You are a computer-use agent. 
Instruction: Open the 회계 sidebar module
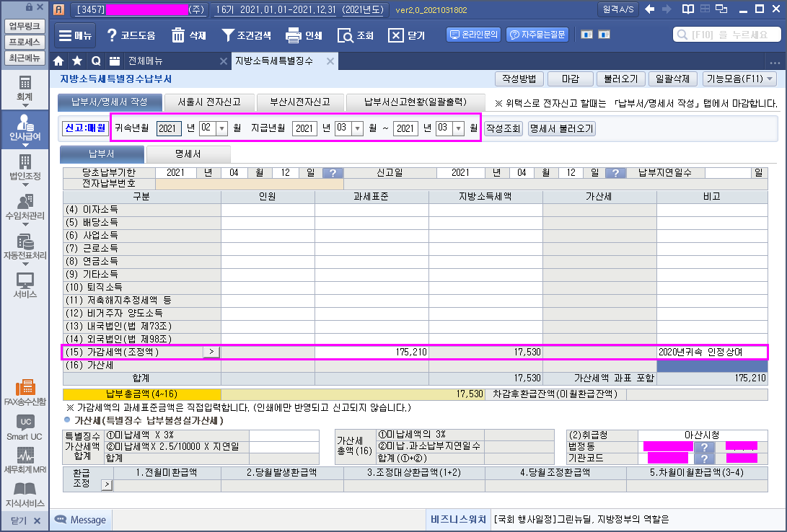[x=25, y=89]
